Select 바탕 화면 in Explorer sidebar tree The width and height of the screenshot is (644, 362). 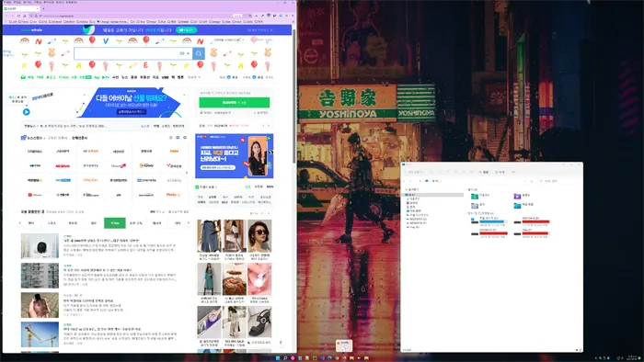(x=415, y=211)
